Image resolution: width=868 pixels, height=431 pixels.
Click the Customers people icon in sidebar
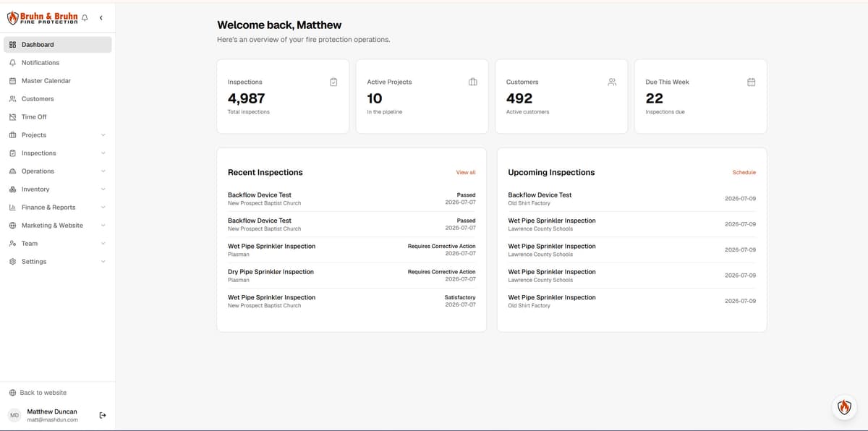coord(12,99)
